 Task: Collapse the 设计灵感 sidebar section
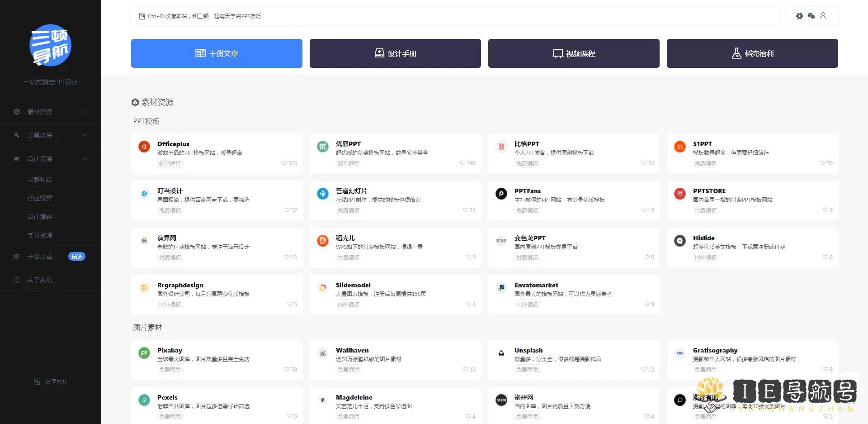point(51,159)
